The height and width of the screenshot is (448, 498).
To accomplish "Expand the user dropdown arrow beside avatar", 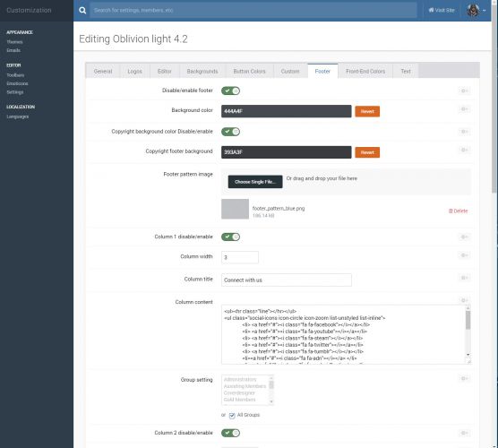I will (484, 11).
